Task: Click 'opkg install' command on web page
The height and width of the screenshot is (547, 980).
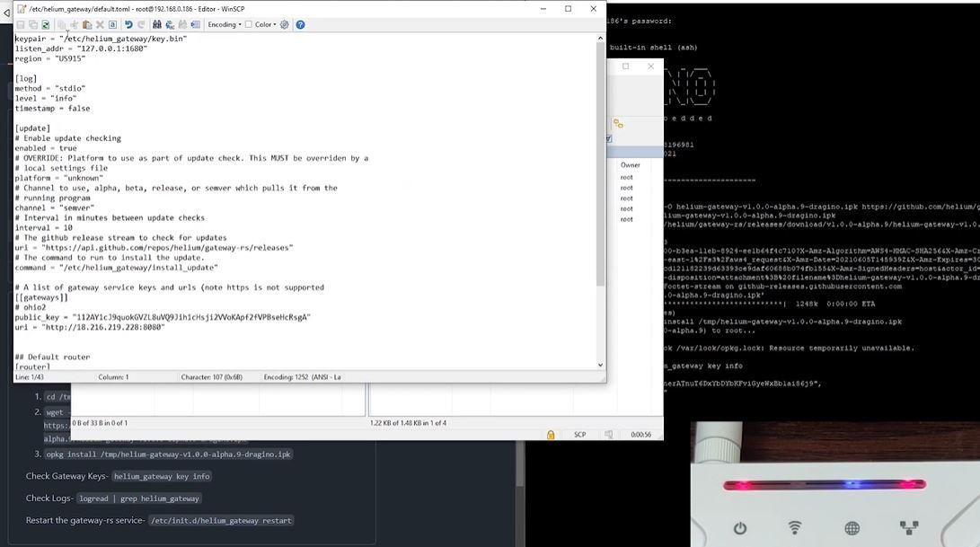Action: 168,454
